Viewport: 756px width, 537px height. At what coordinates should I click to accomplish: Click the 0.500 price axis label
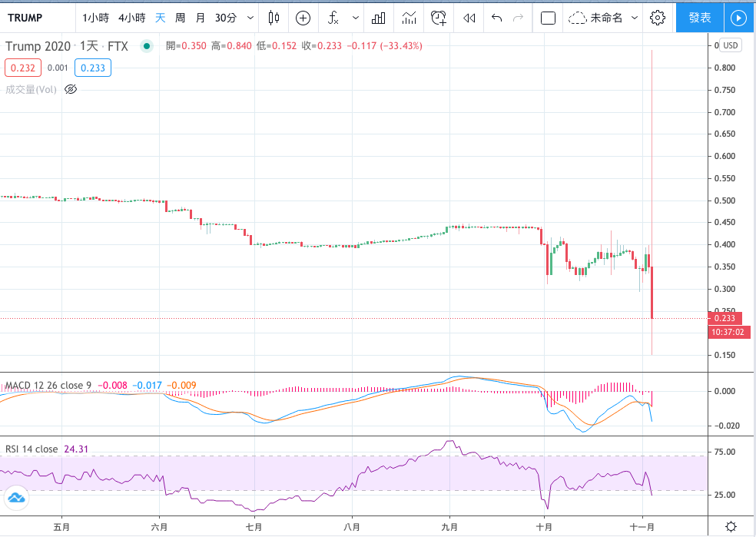724,201
